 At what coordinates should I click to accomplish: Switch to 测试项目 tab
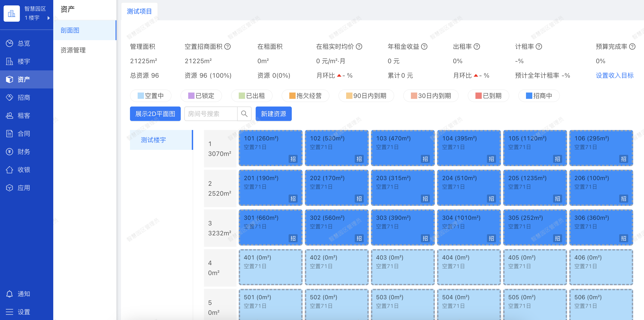coord(139,12)
